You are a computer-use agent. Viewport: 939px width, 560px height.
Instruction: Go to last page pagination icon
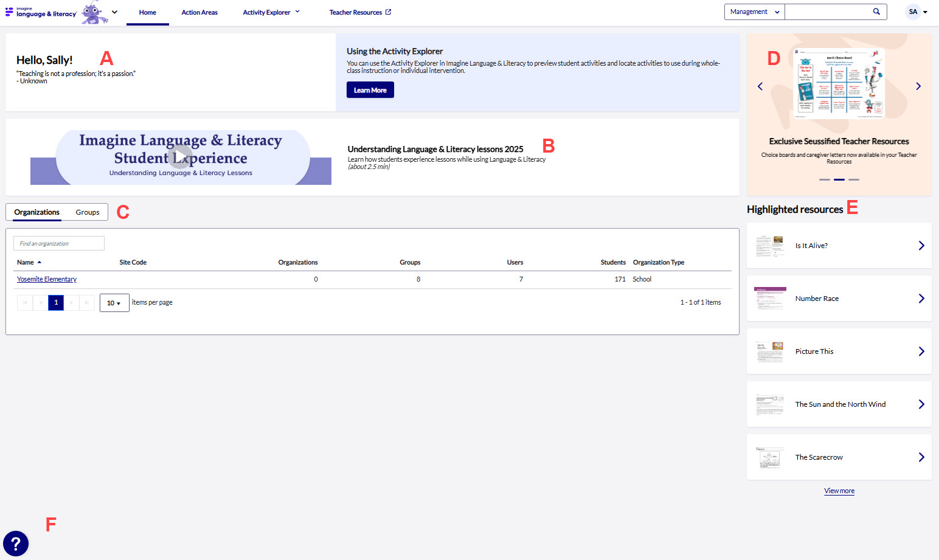click(x=87, y=303)
